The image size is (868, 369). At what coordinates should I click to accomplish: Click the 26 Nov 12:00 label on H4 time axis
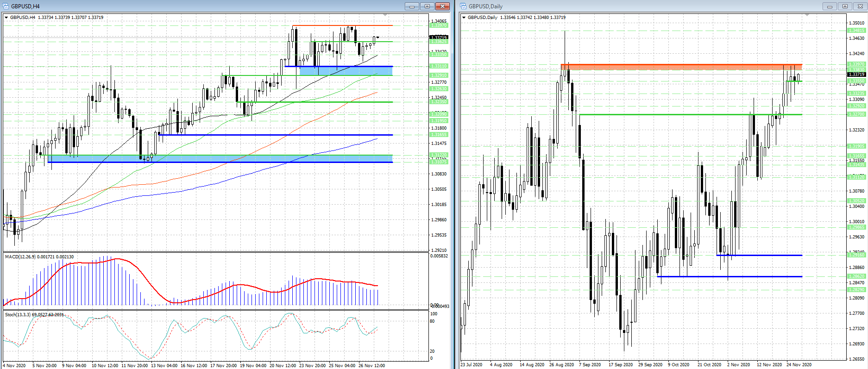(x=371, y=365)
